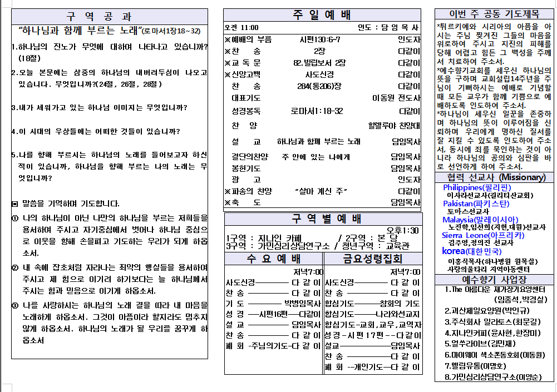Image resolution: width=557 pixels, height=392 pixels.
Task: Click the line "말씀을 기억하며 기도합니다"
Action: (71, 204)
